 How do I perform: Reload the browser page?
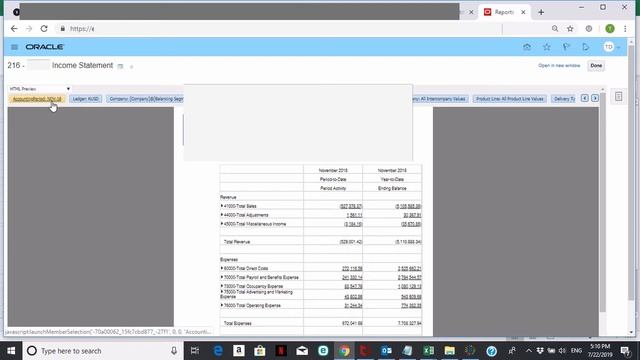pyautogui.click(x=44, y=29)
